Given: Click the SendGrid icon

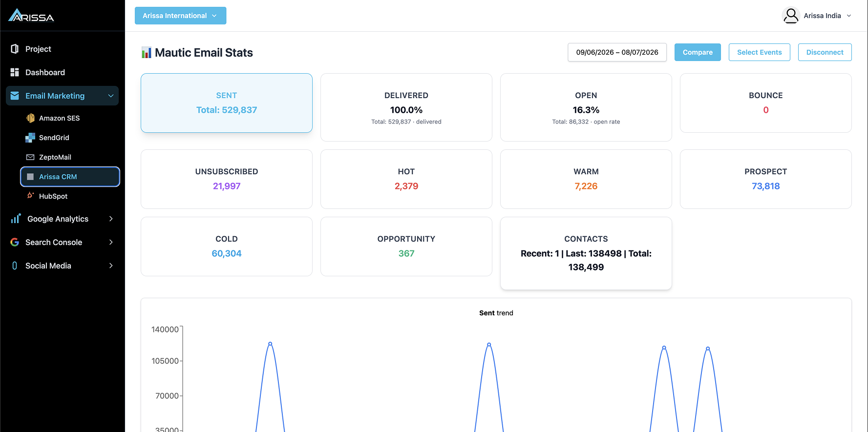Looking at the screenshot, I should coord(30,138).
